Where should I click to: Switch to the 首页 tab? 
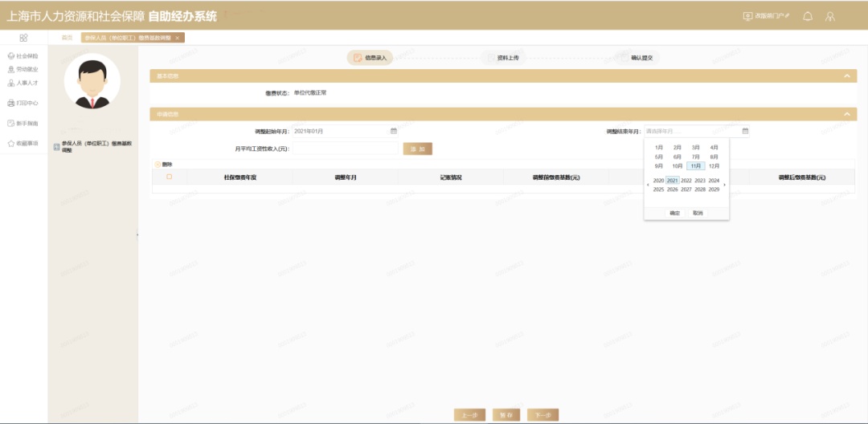(67, 38)
